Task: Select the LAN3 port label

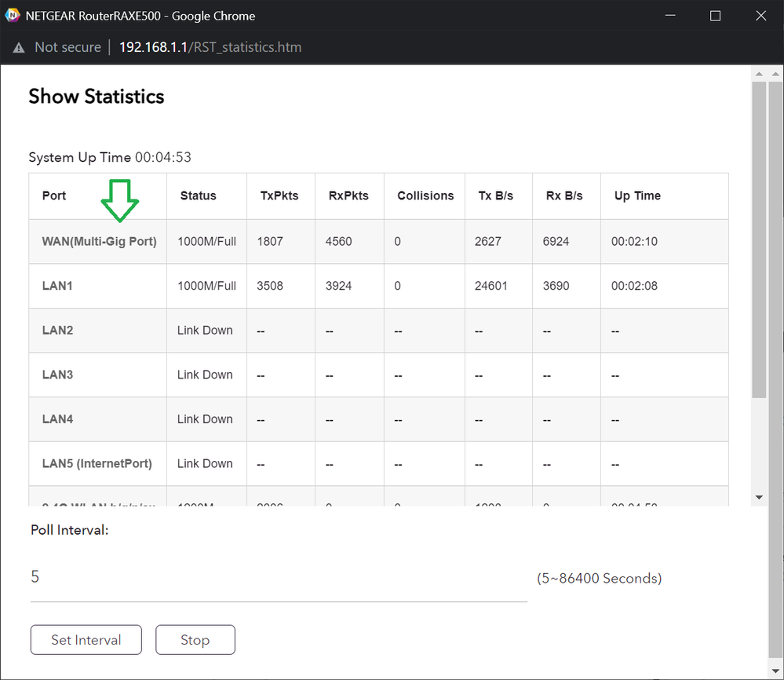Action: (x=57, y=375)
